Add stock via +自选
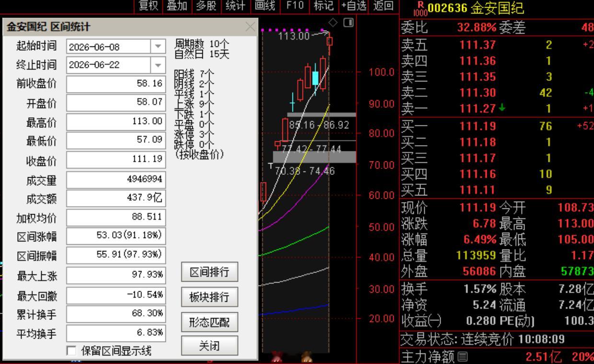 tap(354, 6)
